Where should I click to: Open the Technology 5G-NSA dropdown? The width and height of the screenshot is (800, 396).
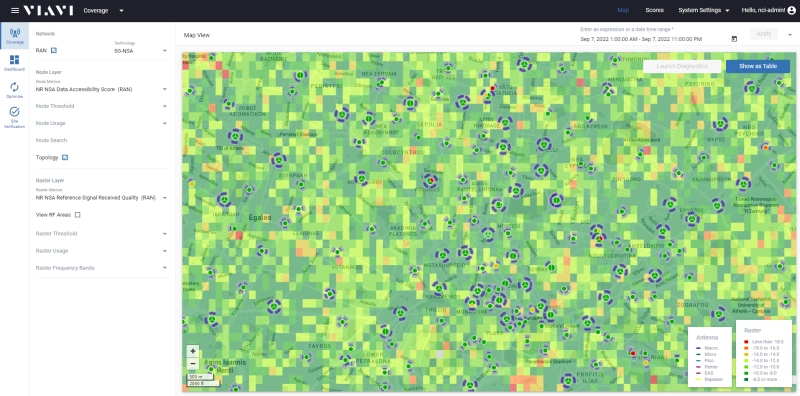coord(141,51)
